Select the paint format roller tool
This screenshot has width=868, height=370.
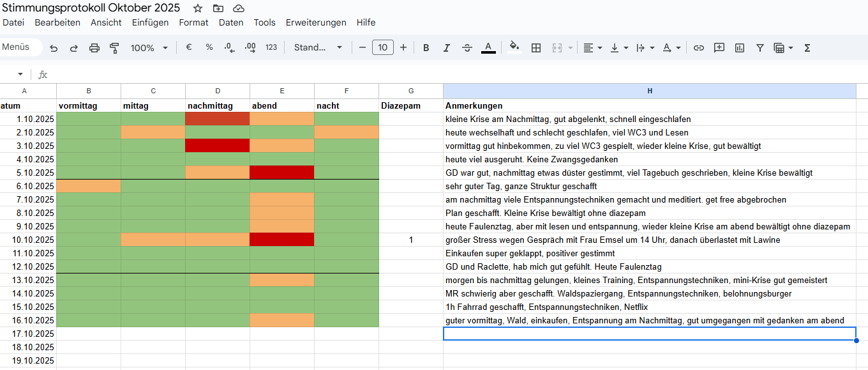point(114,48)
